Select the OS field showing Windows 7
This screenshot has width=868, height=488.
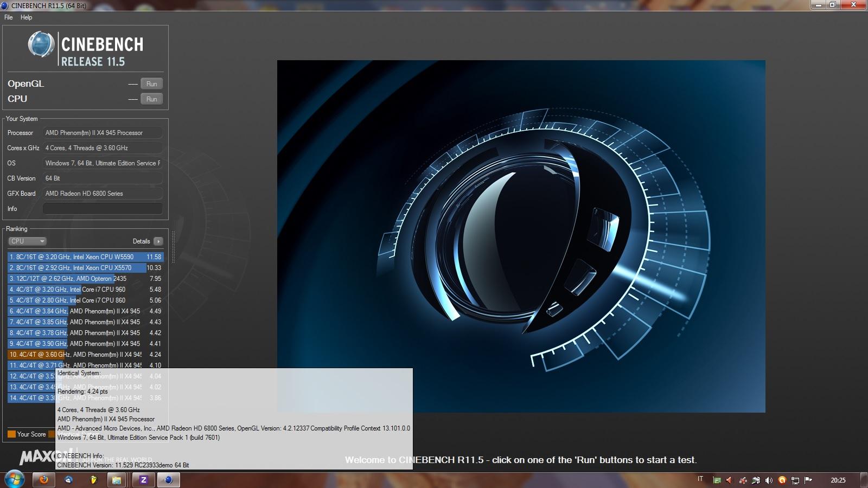(x=103, y=163)
